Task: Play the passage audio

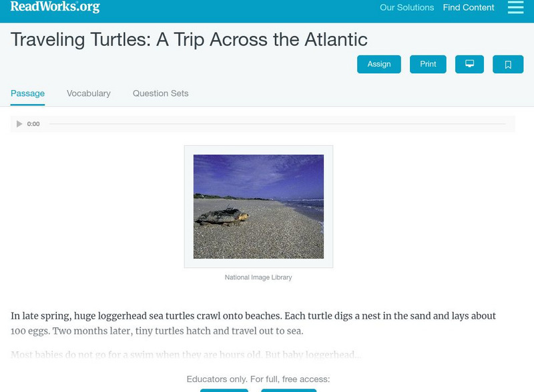Action: [19, 124]
